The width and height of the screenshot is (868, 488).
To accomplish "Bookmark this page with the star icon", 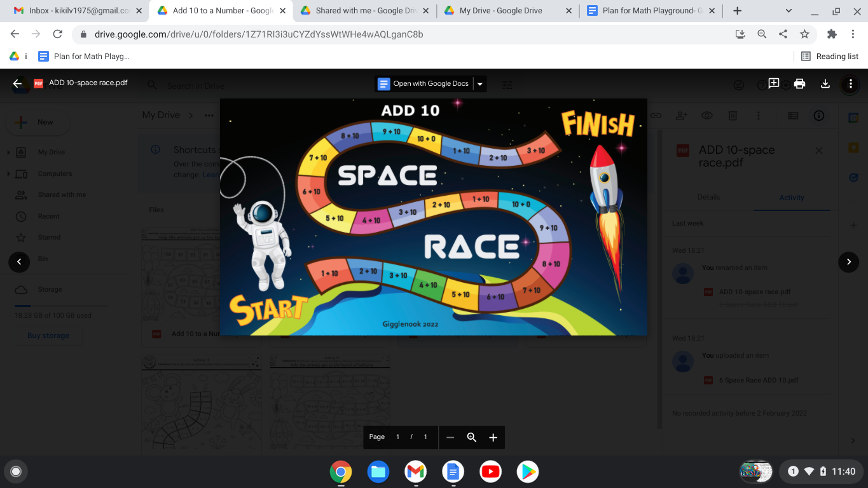I will click(804, 34).
